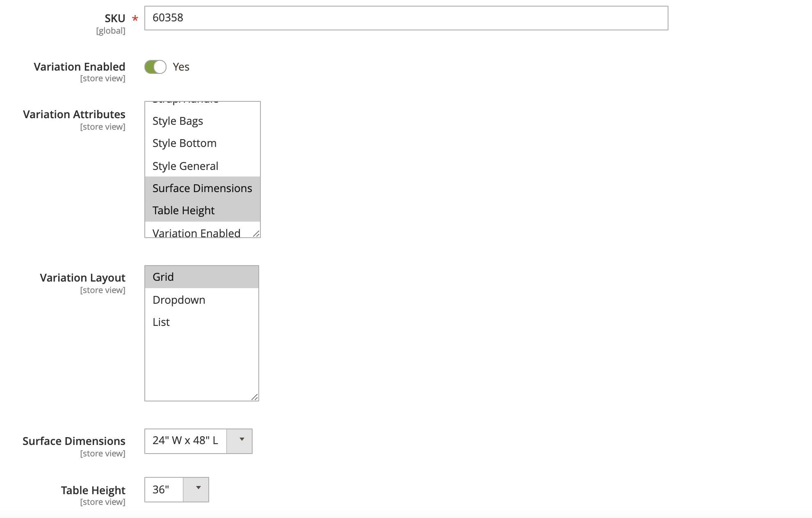812x518 pixels.
Task: Toggle the Variation Enabled switch off
Action: pyautogui.click(x=155, y=66)
